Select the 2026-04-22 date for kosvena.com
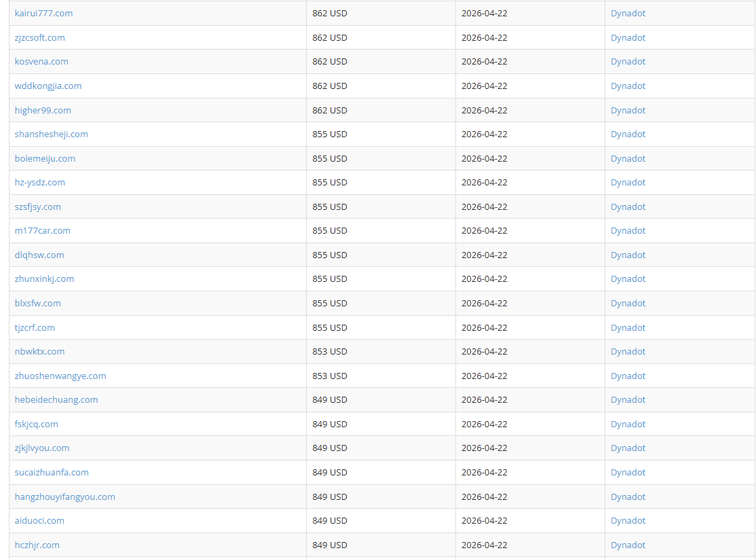This screenshot has height=559, width=756. pos(485,62)
